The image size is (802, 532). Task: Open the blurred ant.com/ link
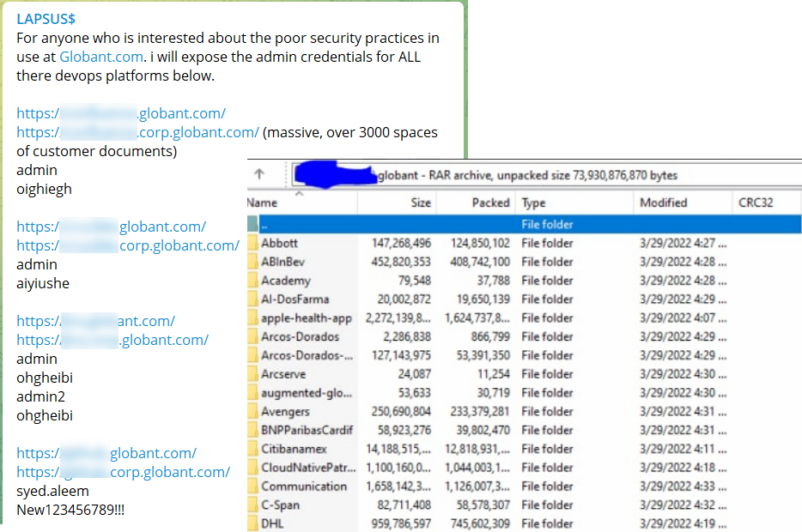(95, 321)
